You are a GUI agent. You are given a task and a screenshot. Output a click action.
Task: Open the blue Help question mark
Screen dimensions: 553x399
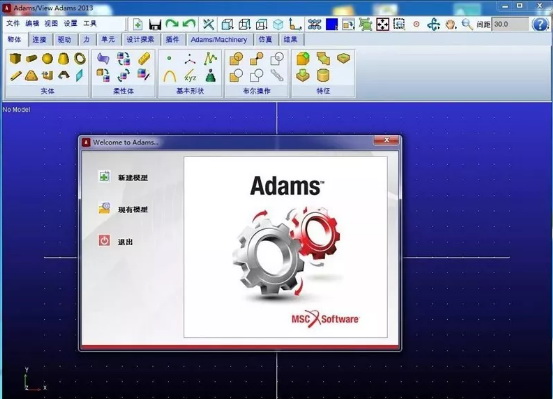pos(540,24)
